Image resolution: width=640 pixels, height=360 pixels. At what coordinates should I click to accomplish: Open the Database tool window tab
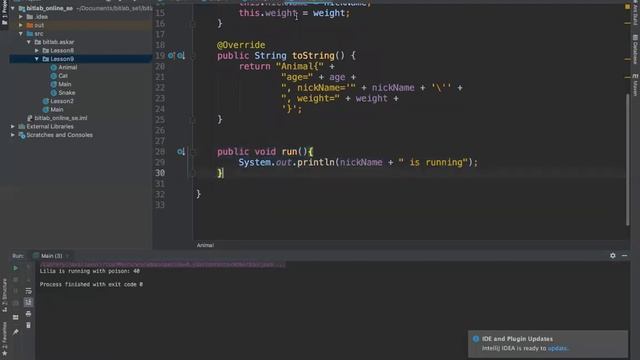coord(635,49)
